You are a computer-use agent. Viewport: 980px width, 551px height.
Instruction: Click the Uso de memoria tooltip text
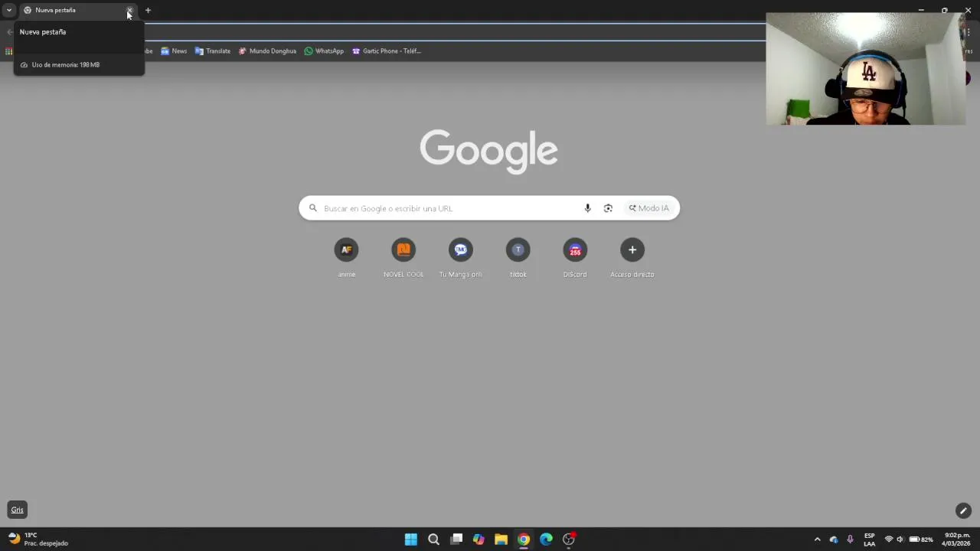[x=65, y=65]
